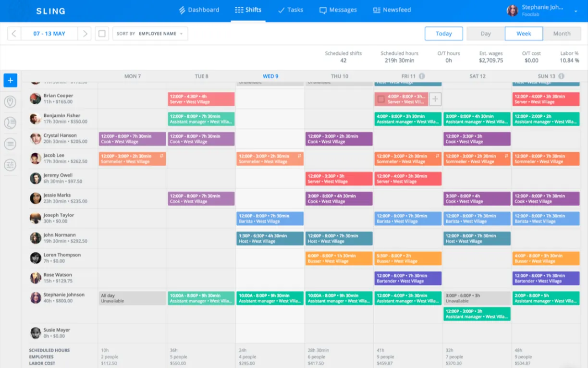Open the 07 - 13 MAY date picker
The image size is (588, 368).
pos(49,34)
